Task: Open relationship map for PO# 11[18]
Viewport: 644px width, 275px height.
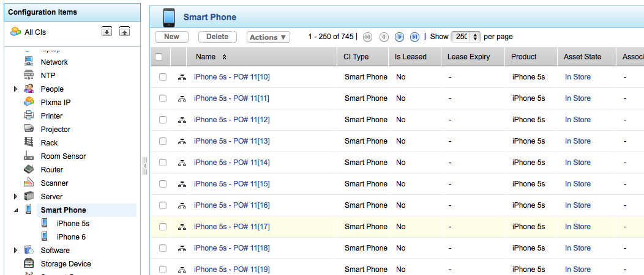Action: tap(182, 248)
